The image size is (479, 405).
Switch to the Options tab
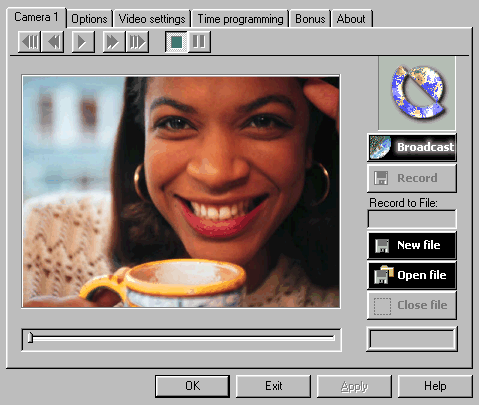coord(89,19)
